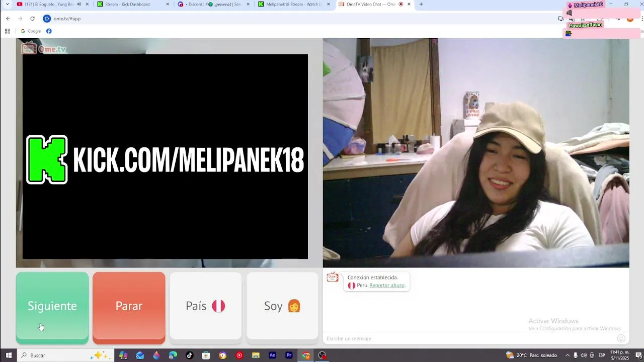Open the volume control in tray
Screen dimensions: 644x362
[x=584, y=355]
